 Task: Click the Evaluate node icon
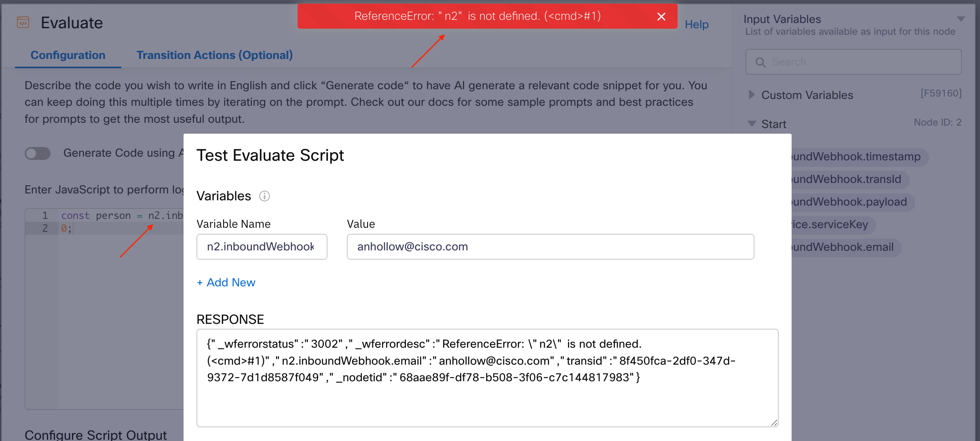tap(23, 23)
